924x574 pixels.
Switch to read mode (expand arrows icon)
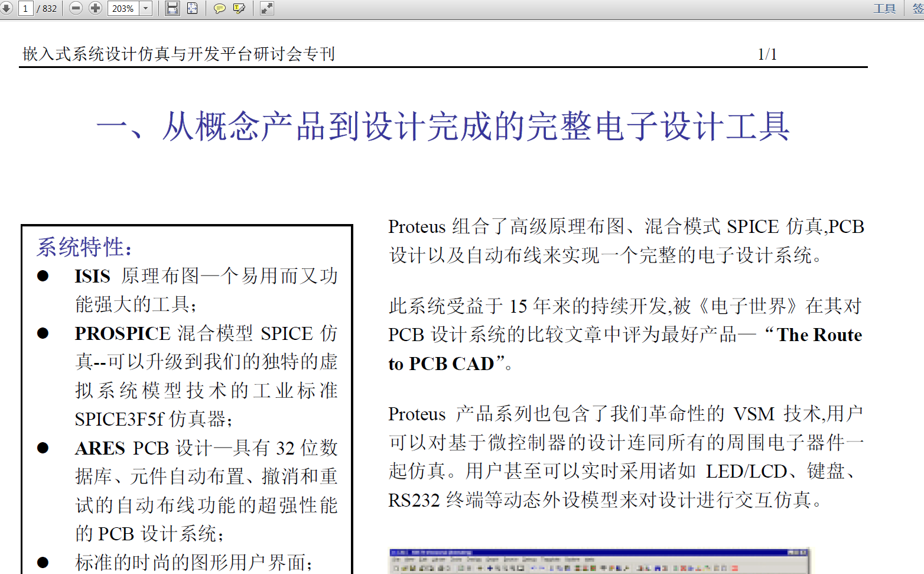point(266,8)
